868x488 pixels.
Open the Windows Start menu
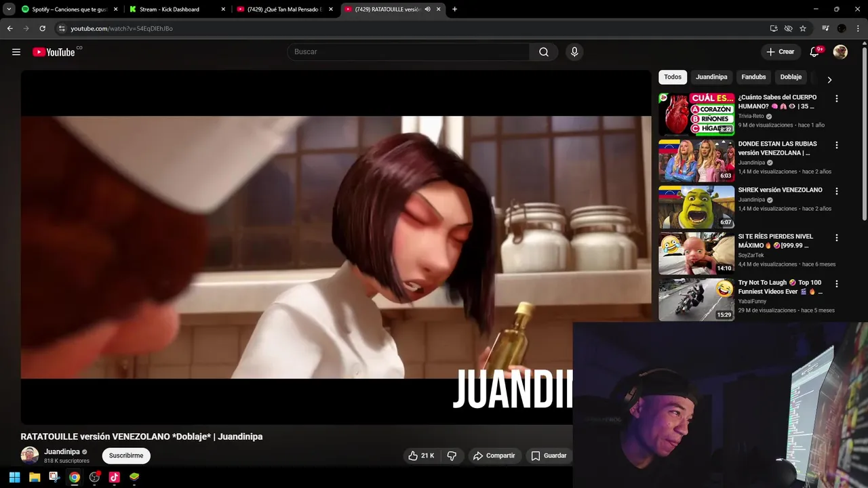point(14,477)
